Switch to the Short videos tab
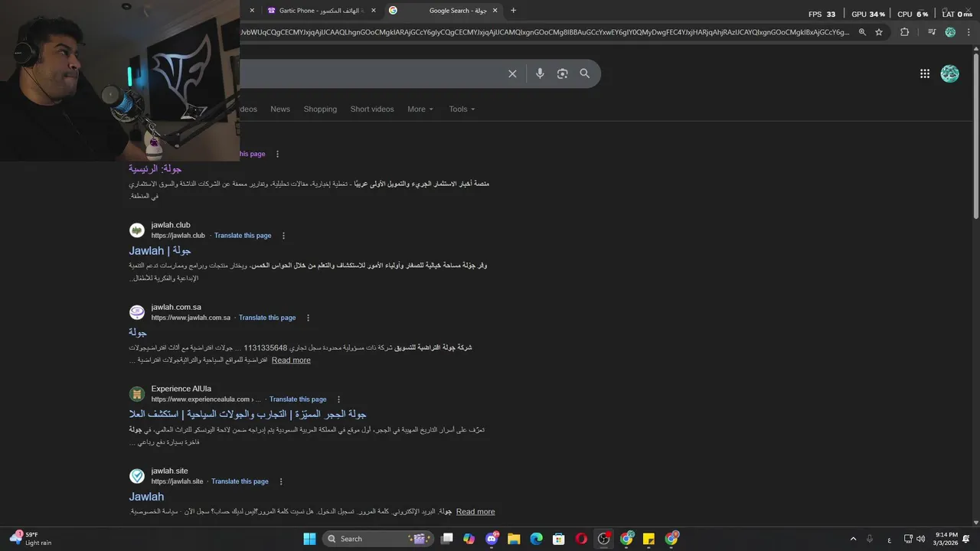Image resolution: width=980 pixels, height=551 pixels. tap(372, 109)
